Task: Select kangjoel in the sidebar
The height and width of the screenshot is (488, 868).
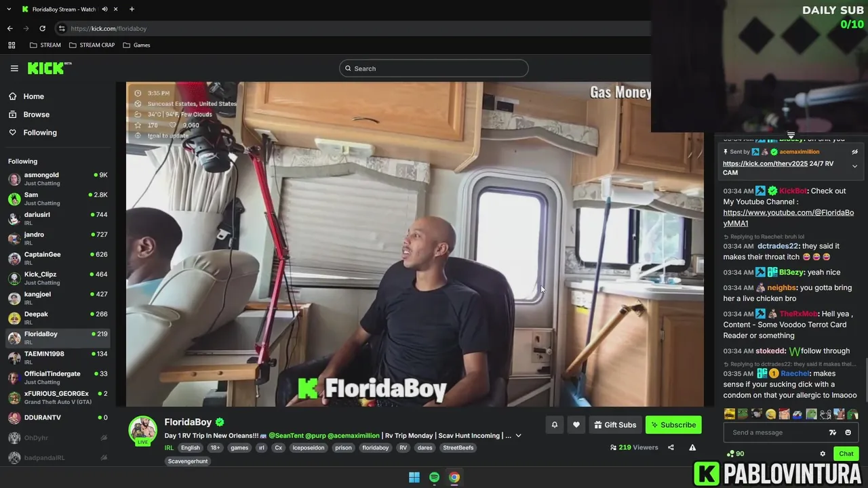Action: pyautogui.click(x=58, y=298)
